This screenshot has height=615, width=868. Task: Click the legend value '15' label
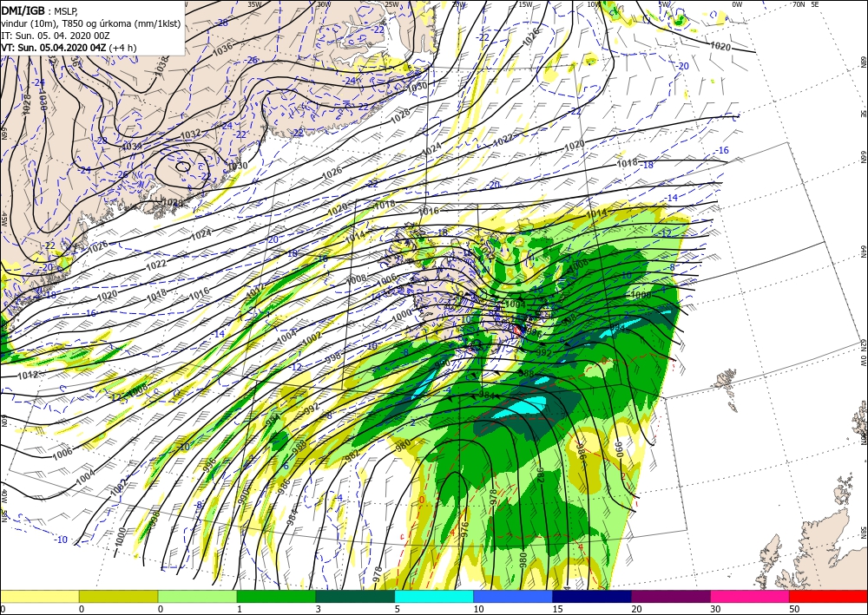[x=557, y=609]
